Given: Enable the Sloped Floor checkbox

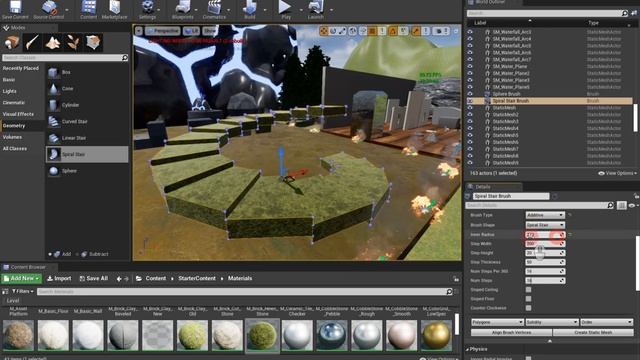Looking at the screenshot, I should tap(529, 299).
